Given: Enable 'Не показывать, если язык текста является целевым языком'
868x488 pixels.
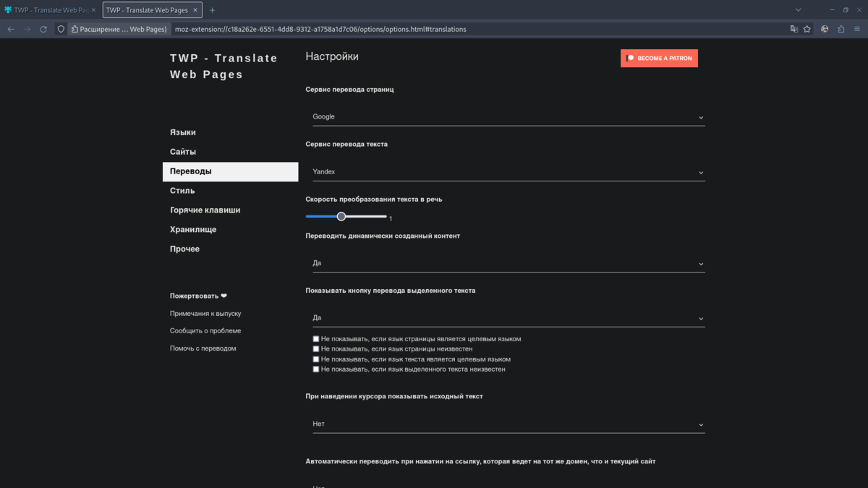Looking at the screenshot, I should [316, 359].
